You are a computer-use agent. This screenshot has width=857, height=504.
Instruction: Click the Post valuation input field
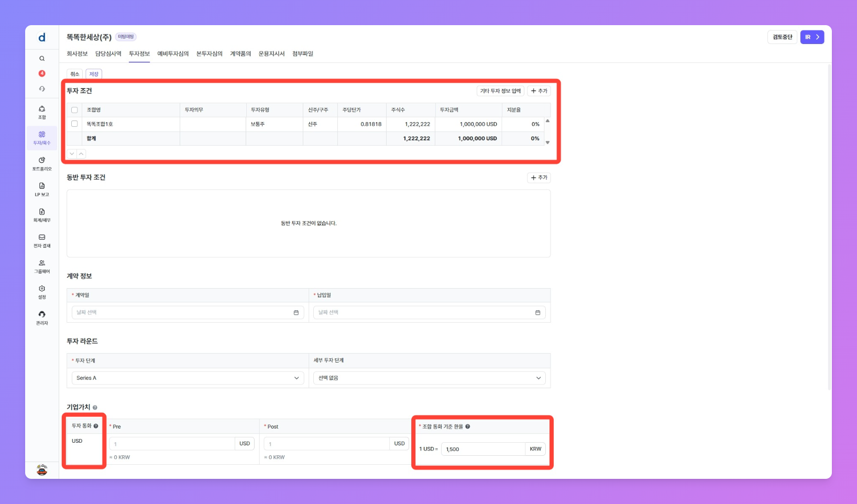(x=326, y=444)
